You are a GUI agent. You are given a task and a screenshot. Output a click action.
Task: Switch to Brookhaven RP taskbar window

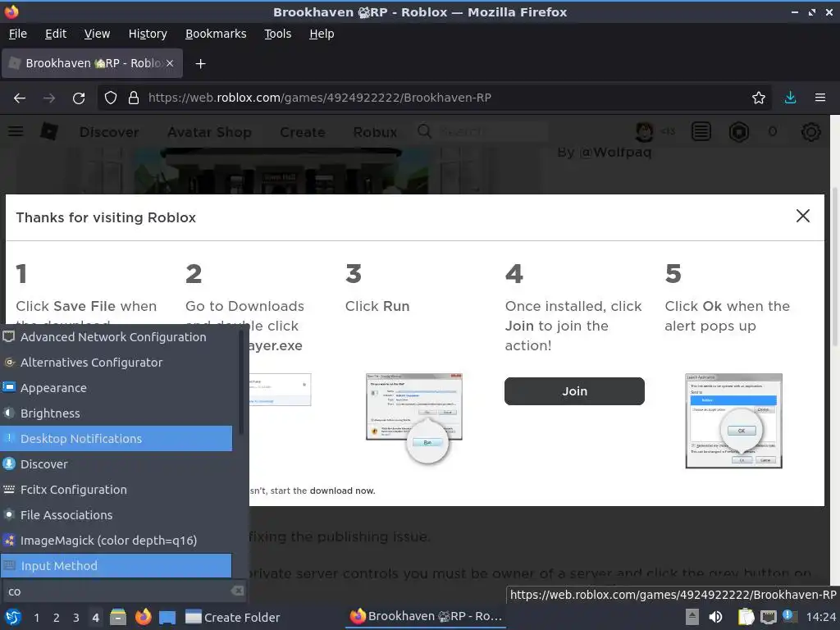tap(426, 617)
